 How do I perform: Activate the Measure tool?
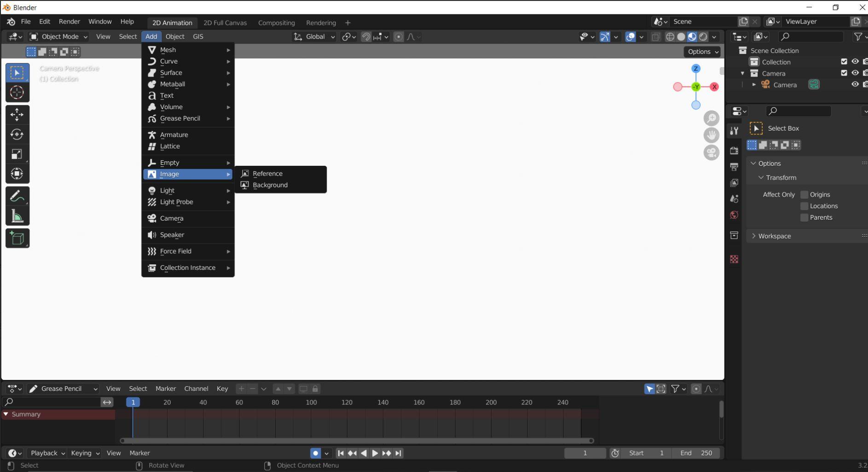tap(17, 216)
